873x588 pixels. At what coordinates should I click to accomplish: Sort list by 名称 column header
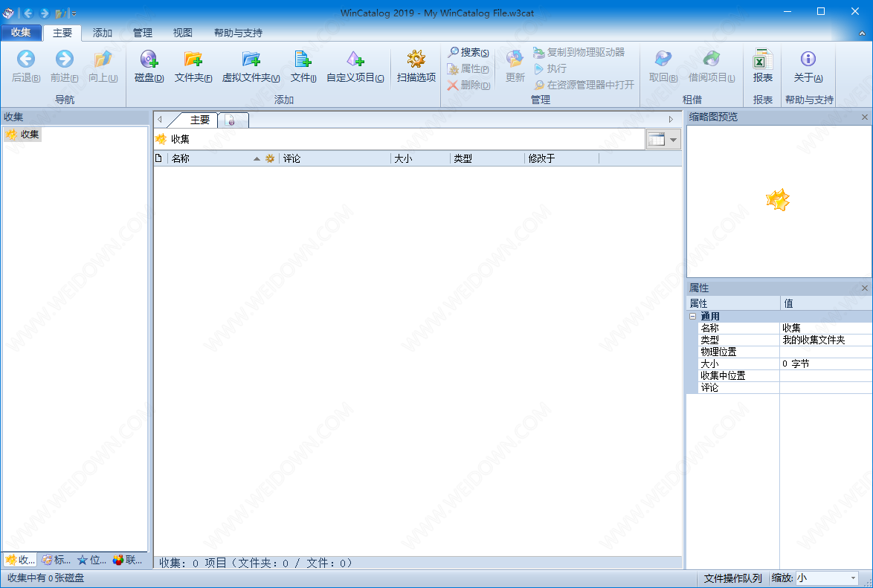pos(208,158)
